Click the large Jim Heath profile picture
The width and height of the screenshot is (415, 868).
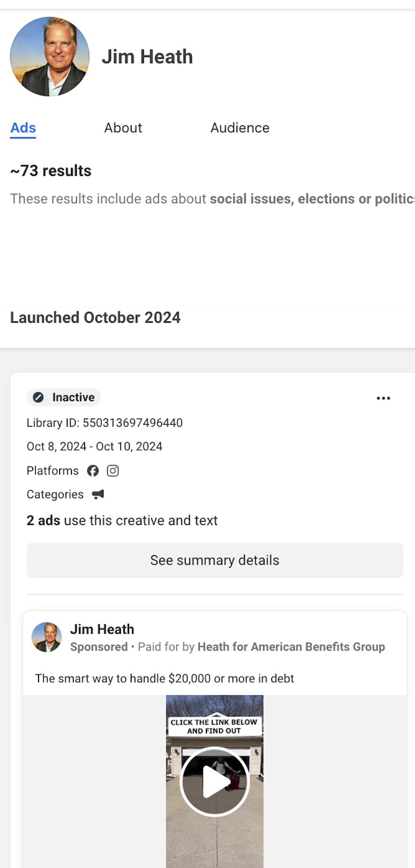50,57
